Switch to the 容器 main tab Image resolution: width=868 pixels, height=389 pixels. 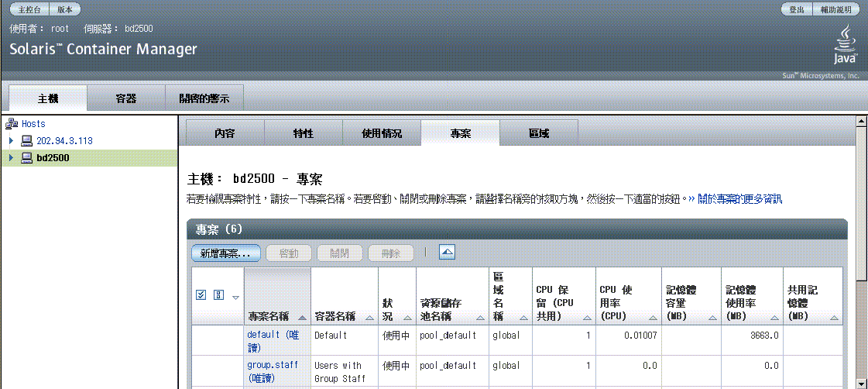[x=126, y=98]
